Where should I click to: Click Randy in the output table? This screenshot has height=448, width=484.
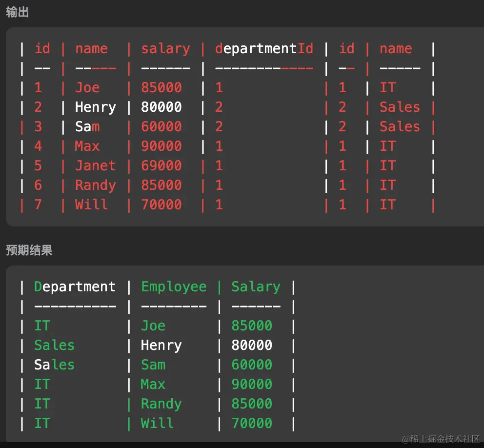96,185
